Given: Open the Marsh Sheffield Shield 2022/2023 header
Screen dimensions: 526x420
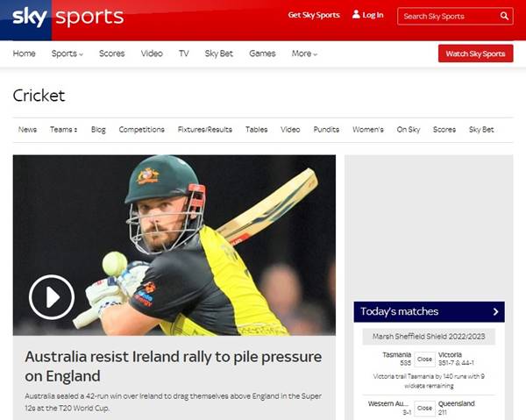Looking at the screenshot, I should (x=429, y=337).
